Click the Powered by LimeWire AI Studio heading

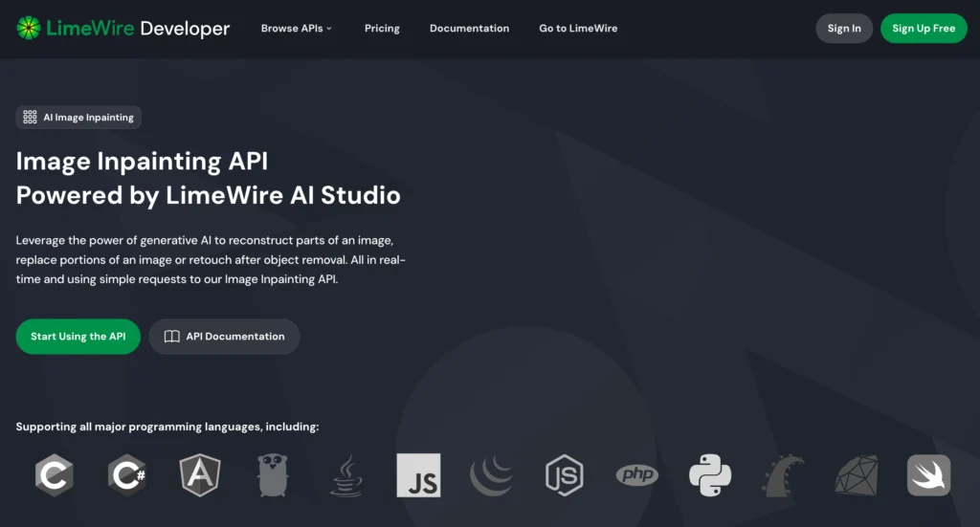coord(208,195)
